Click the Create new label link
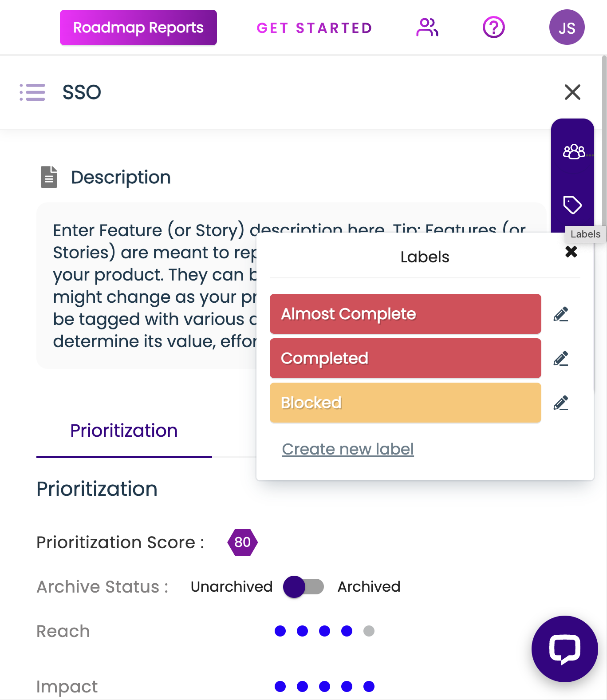This screenshot has height=700, width=607. [348, 449]
